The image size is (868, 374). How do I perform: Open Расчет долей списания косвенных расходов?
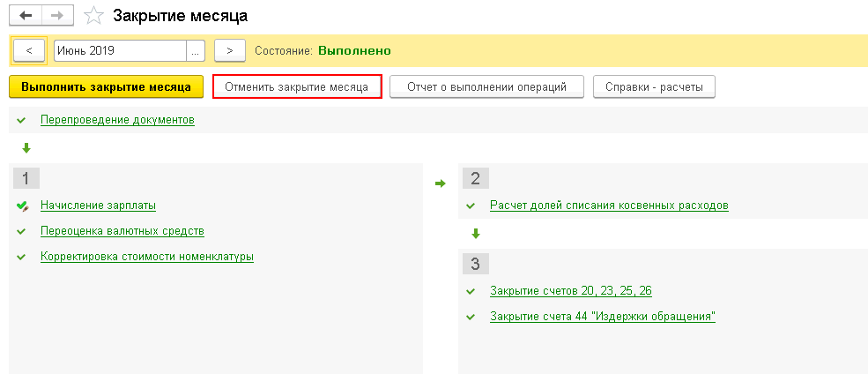pyautogui.click(x=609, y=206)
